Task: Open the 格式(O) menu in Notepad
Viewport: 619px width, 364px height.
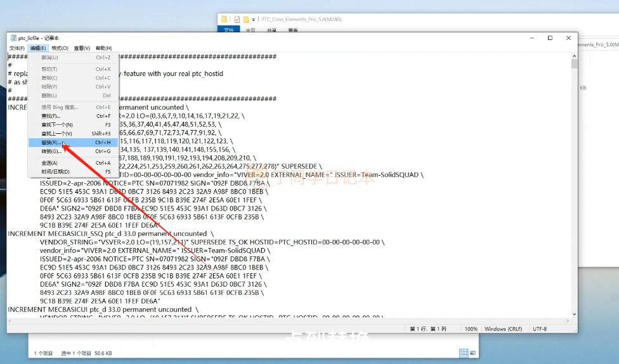Action: (60, 48)
